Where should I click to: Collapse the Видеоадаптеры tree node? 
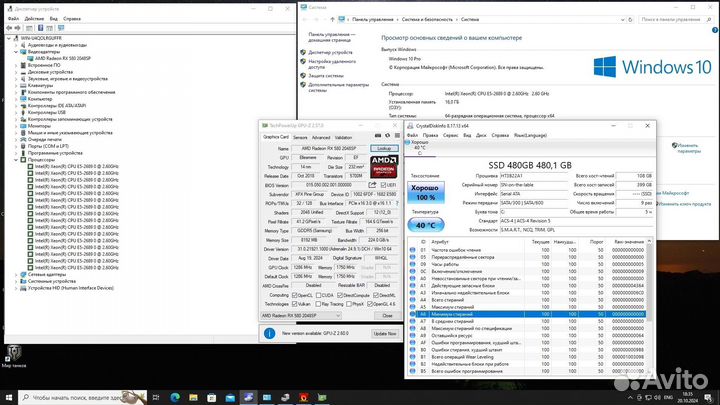point(16,52)
